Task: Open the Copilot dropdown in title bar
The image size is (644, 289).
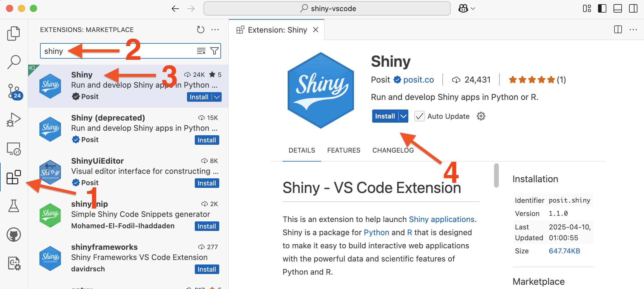Action: pyautogui.click(x=466, y=8)
